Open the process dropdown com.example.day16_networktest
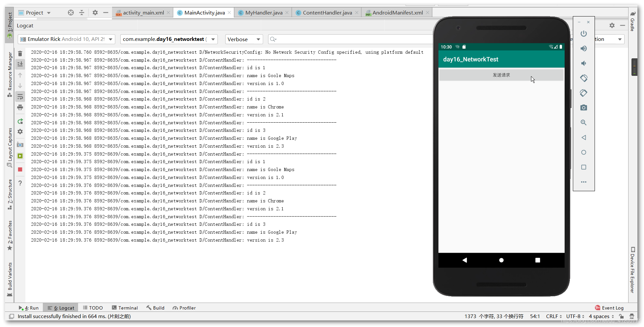This screenshot has width=644, height=327. [169, 39]
